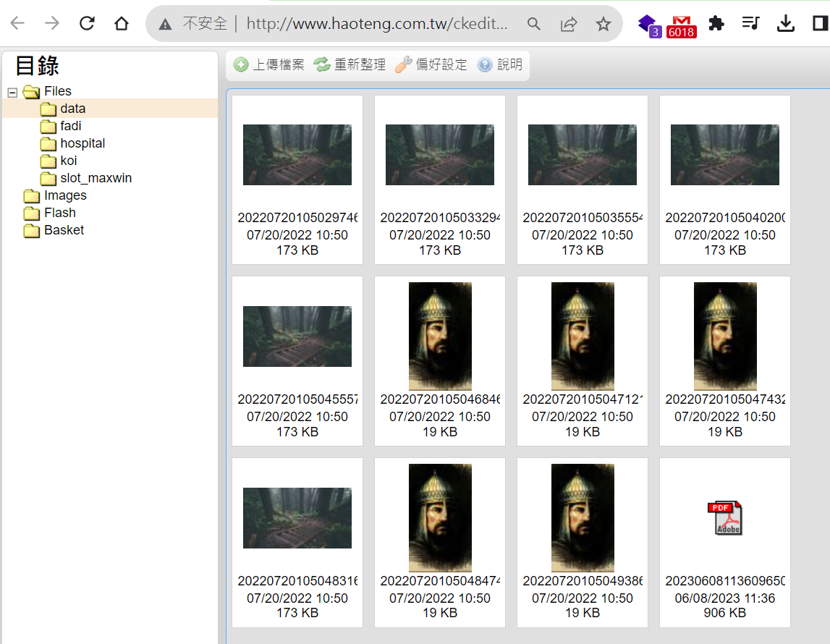The image size is (830, 644).
Task: Select forest thumbnail 2022072010504555
Action: point(297,336)
